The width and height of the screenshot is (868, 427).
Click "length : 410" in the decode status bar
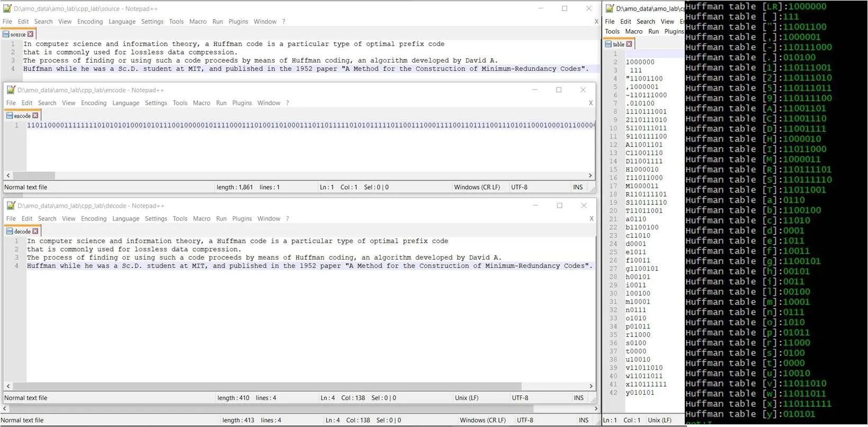pos(234,398)
